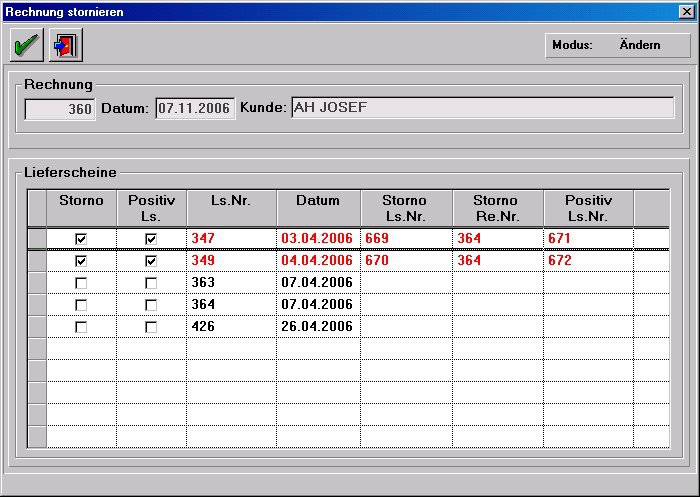Check Positiv Ls. box for delivery note 364
The image size is (700, 497).
tap(151, 305)
